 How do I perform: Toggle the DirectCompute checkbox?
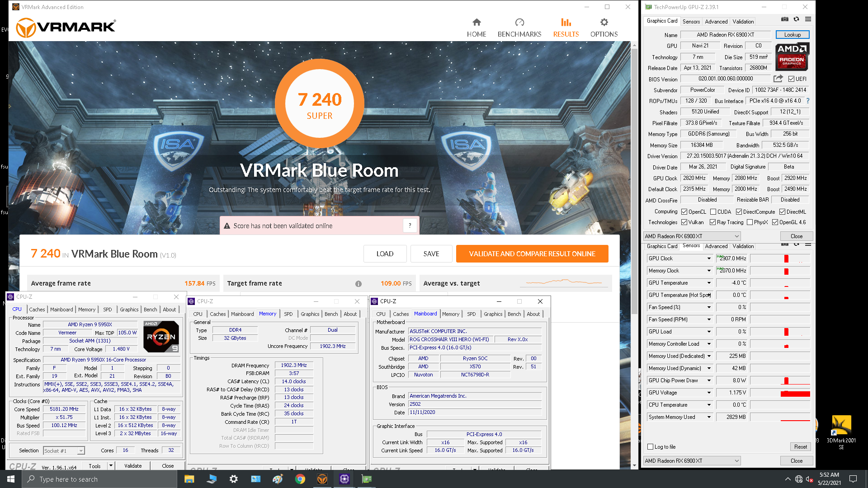pyautogui.click(x=739, y=212)
